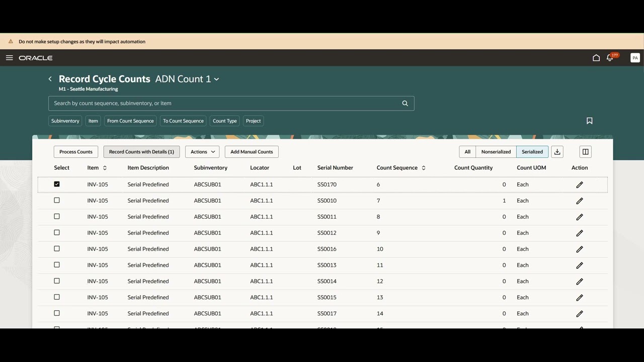
Task: Open the notifications bell
Action: [x=610, y=58]
